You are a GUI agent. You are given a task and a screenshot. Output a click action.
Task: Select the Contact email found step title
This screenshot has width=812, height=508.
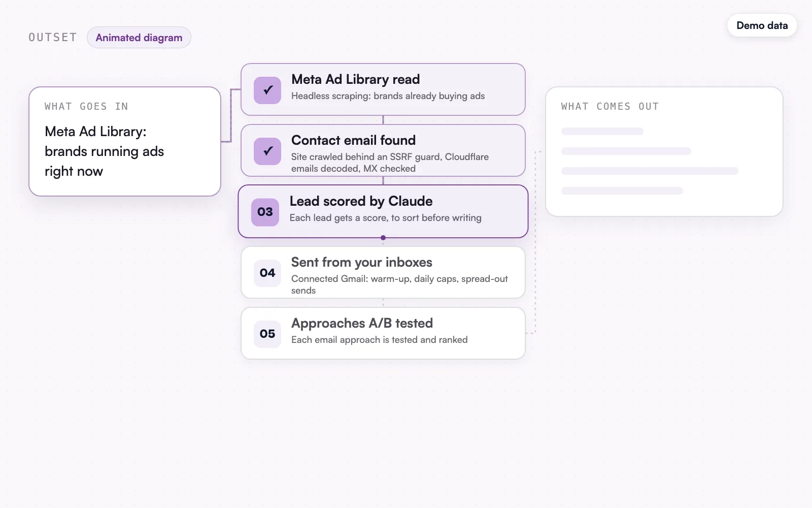click(x=353, y=140)
